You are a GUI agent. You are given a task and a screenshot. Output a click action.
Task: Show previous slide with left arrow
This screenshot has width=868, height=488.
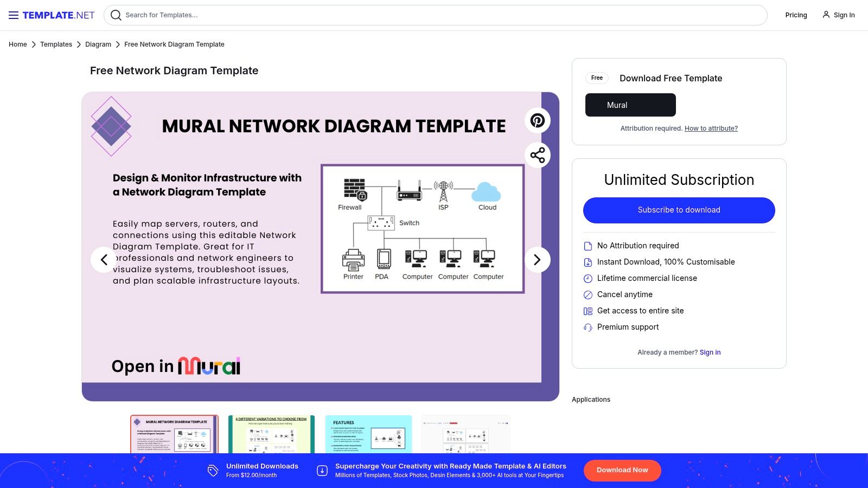(x=104, y=260)
